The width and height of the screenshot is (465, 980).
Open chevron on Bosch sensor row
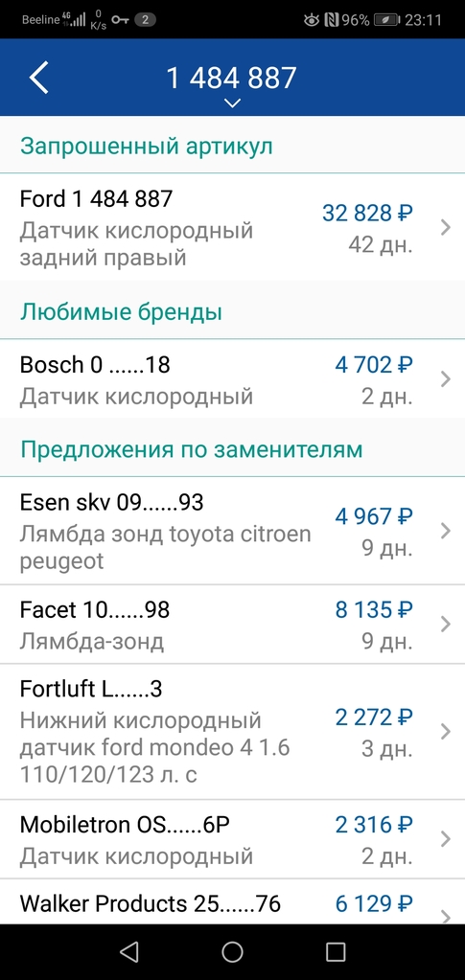(446, 379)
